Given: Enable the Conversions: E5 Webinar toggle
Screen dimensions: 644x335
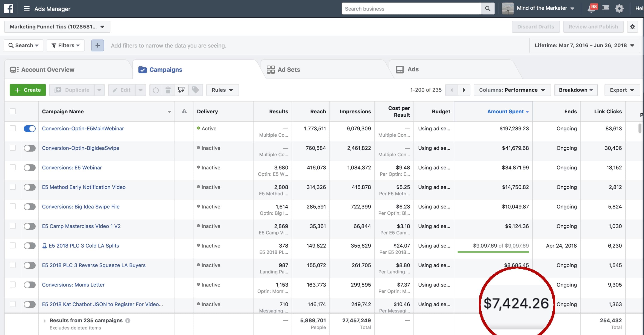Looking at the screenshot, I should [x=30, y=167].
